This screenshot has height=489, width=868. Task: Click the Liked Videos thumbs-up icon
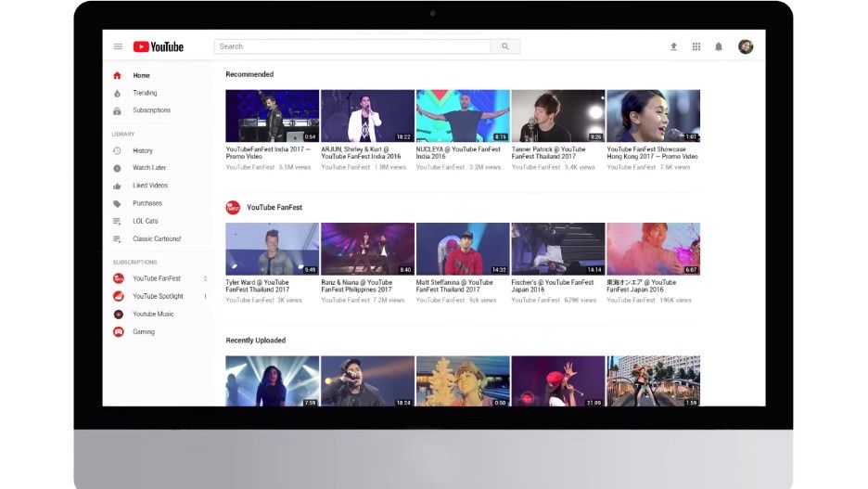click(117, 187)
